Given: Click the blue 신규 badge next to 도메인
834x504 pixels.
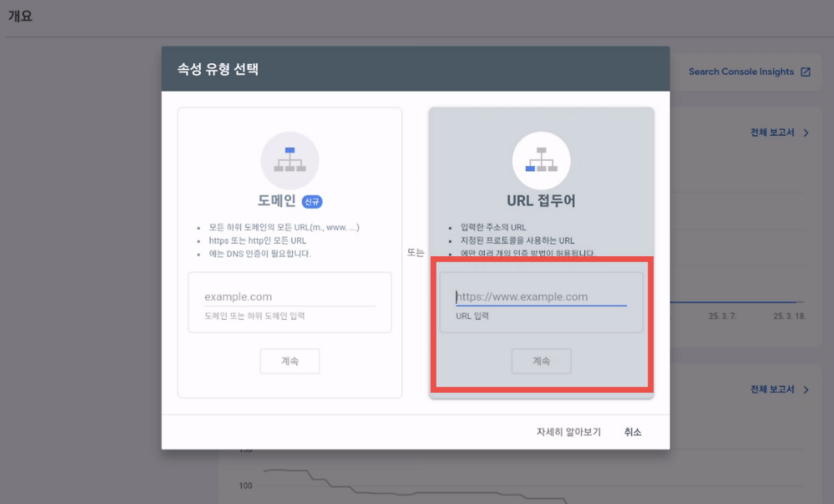Looking at the screenshot, I should click(x=311, y=202).
